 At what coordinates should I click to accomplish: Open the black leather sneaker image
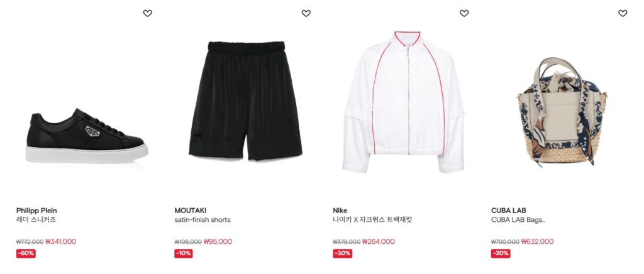point(87,136)
